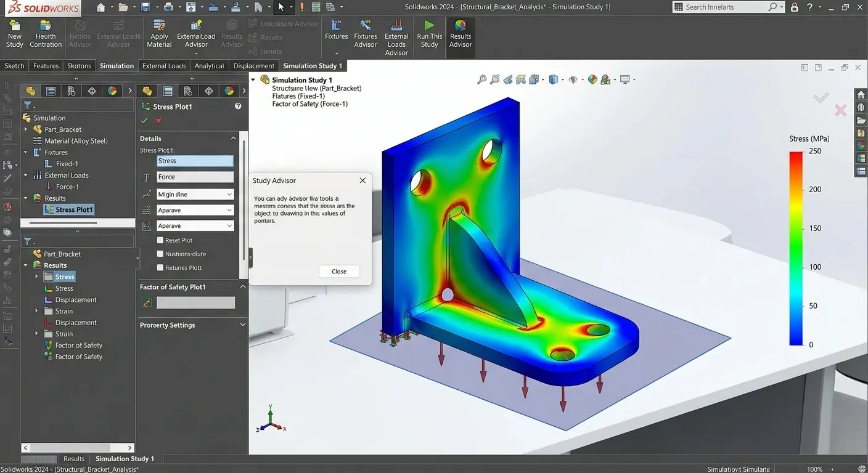Select Stress Plot1 in the Simulation tree
The image size is (868, 473).
coord(69,209)
